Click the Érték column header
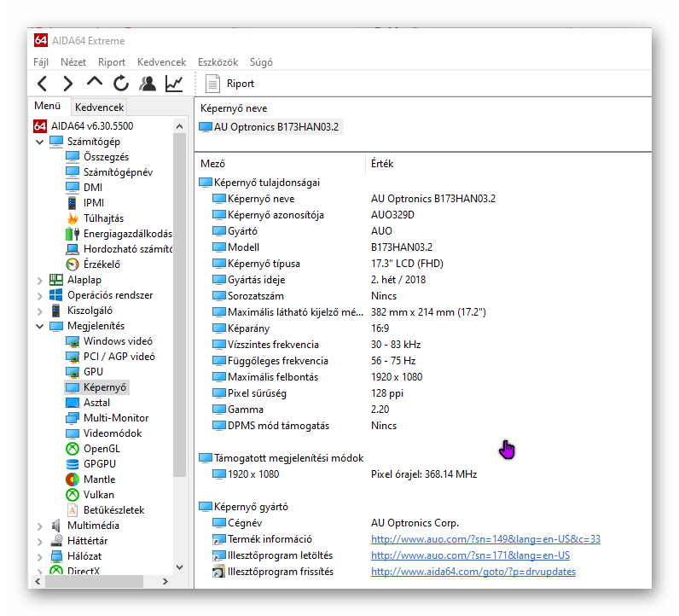679x616 pixels. click(382, 164)
